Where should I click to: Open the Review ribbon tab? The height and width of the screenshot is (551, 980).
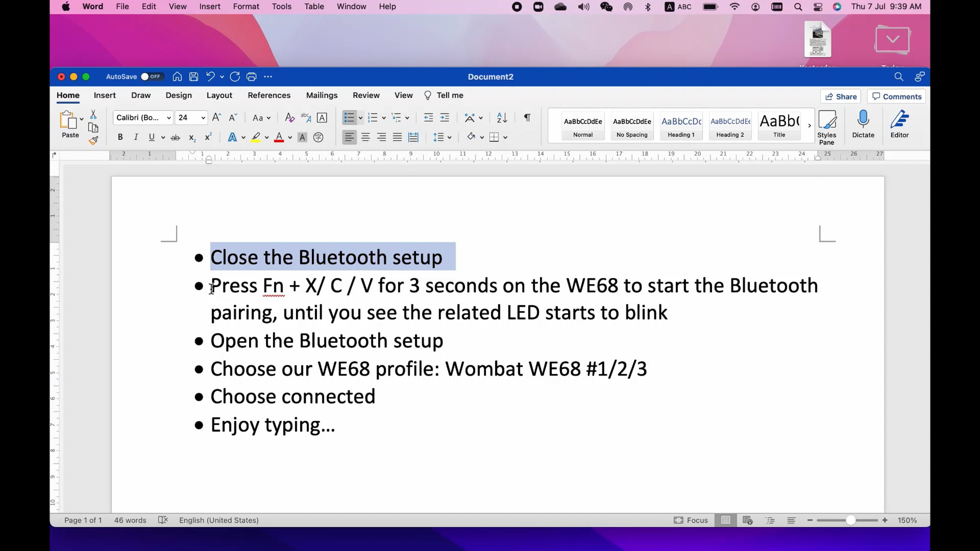[x=366, y=95]
